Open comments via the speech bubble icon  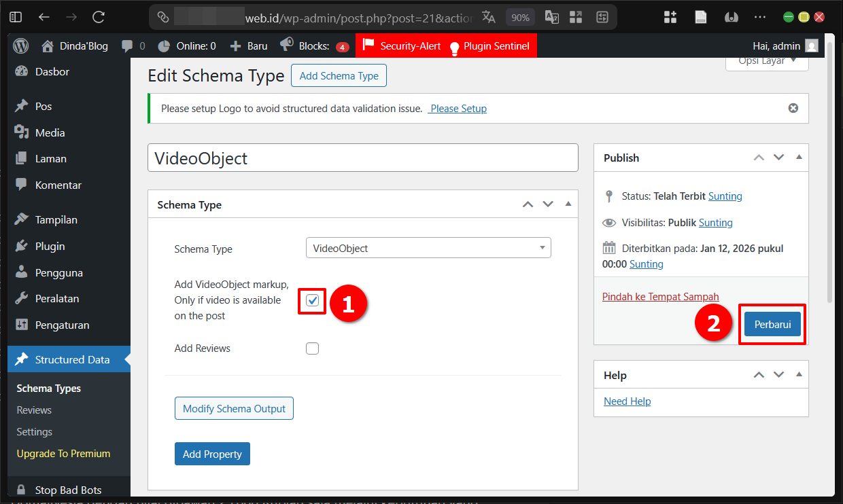tap(126, 46)
